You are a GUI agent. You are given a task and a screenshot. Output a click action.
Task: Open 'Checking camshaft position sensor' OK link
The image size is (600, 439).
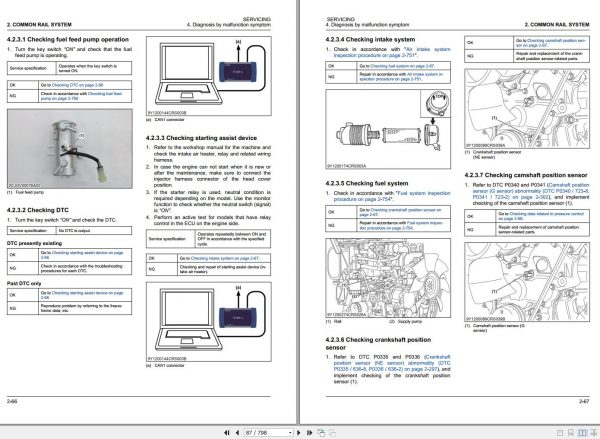551,43
